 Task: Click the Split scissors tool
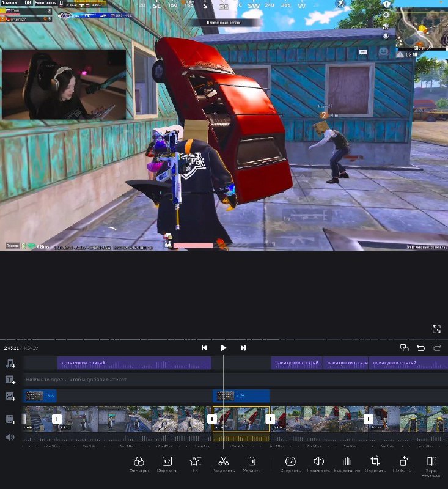tap(223, 462)
